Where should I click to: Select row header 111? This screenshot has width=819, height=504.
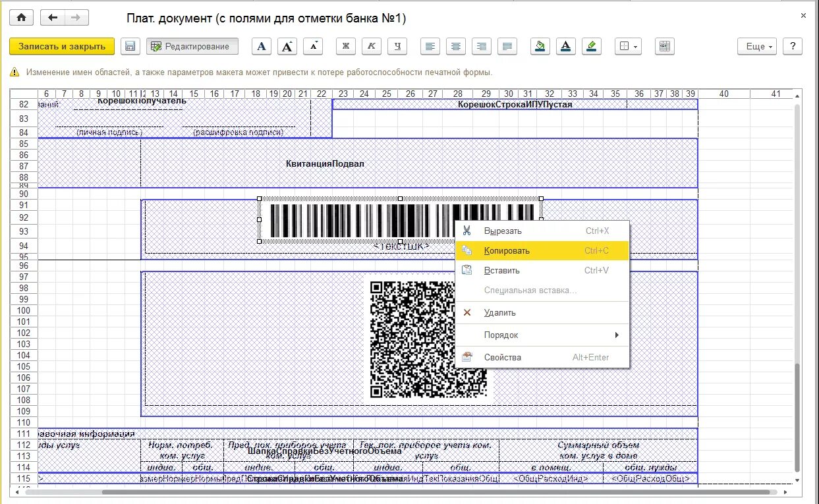click(x=24, y=434)
